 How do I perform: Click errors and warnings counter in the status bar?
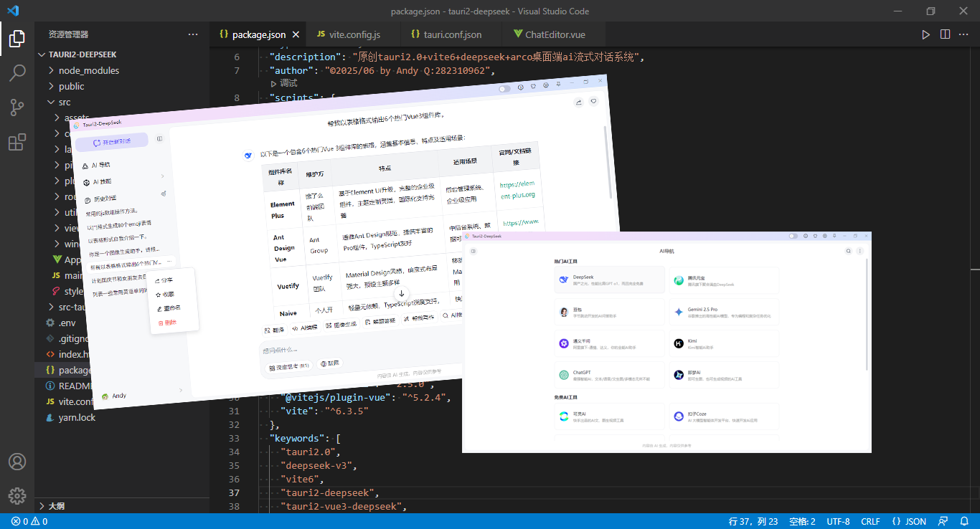29,521
